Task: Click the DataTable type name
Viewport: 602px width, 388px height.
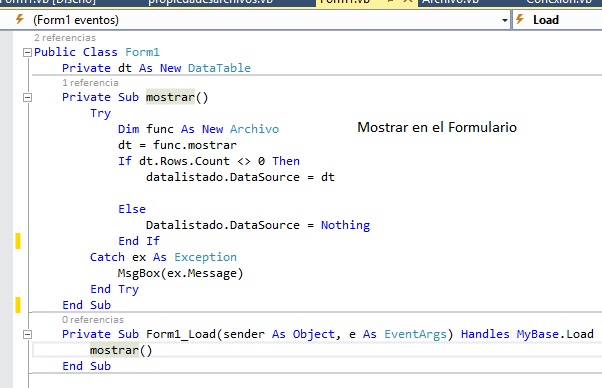Action: point(219,68)
